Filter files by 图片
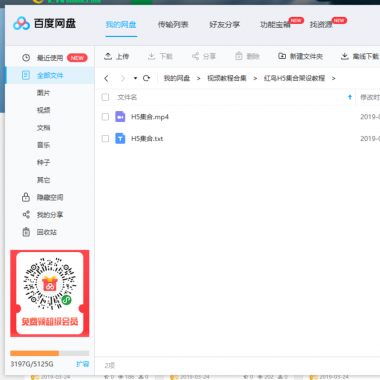The width and height of the screenshot is (380, 380). pos(43,93)
